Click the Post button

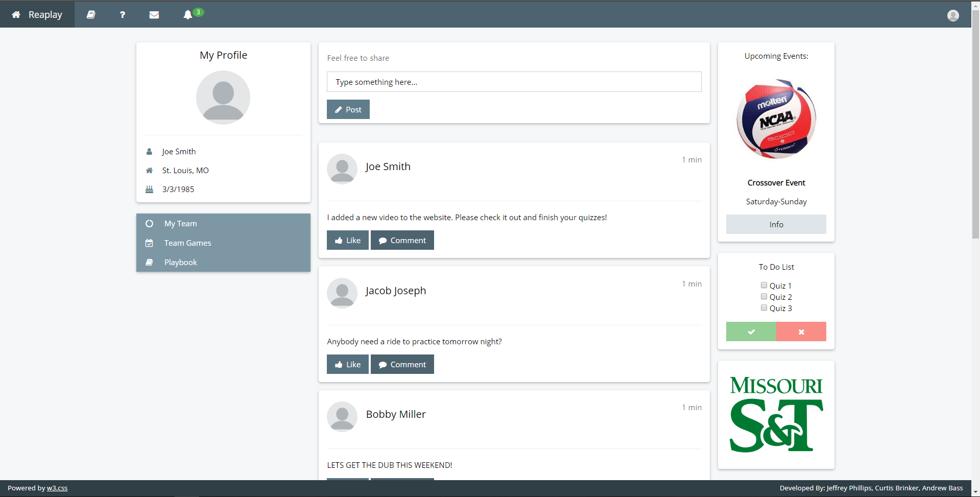(x=348, y=109)
